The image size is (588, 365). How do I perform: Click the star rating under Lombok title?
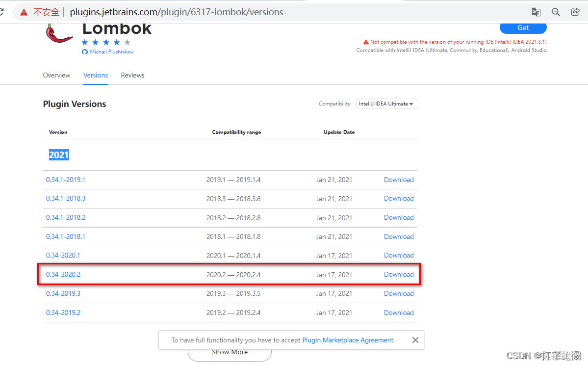tap(106, 42)
